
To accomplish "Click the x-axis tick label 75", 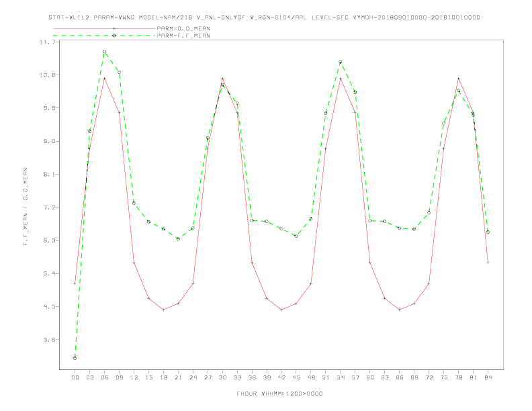I will 444,377.
